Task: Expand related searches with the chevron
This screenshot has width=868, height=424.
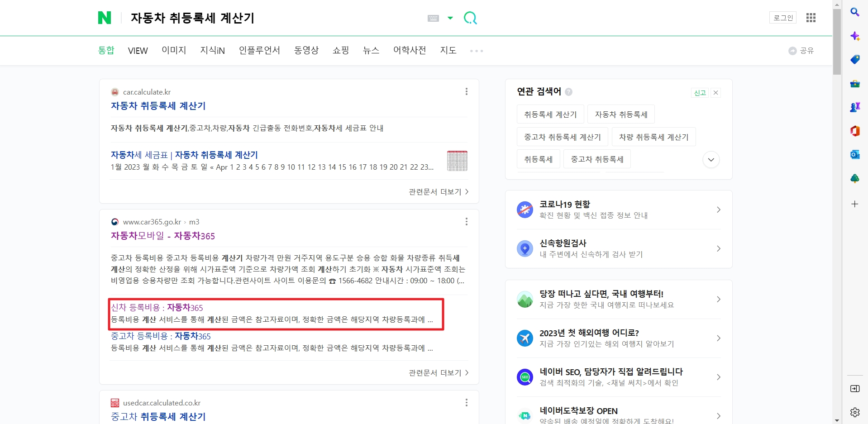Action: point(711,160)
